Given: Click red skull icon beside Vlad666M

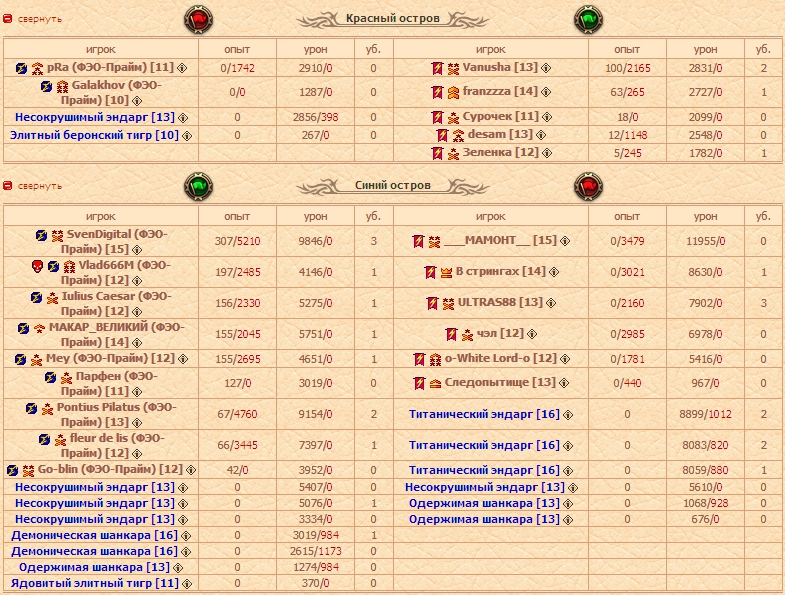Looking at the screenshot, I should (38, 266).
